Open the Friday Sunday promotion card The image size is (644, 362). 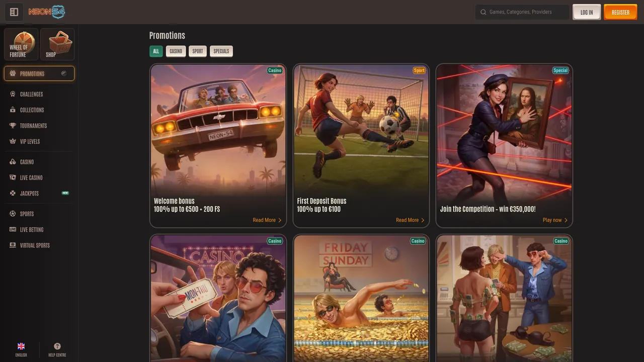coord(361,299)
